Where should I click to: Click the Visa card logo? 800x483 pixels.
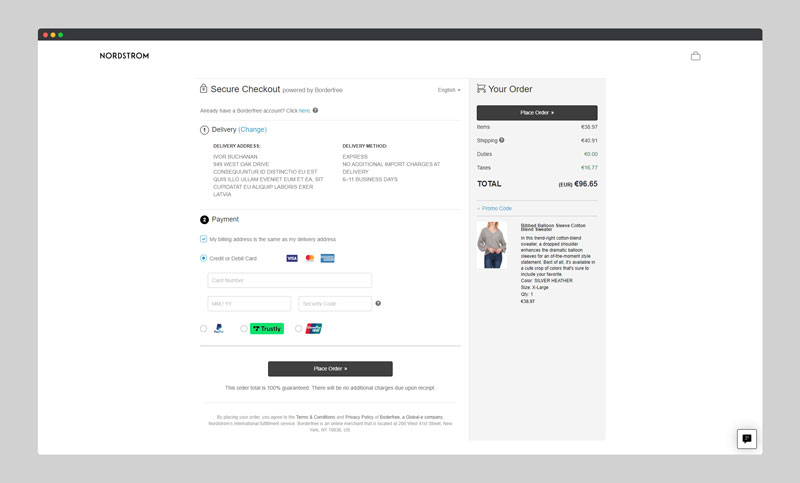coord(292,258)
